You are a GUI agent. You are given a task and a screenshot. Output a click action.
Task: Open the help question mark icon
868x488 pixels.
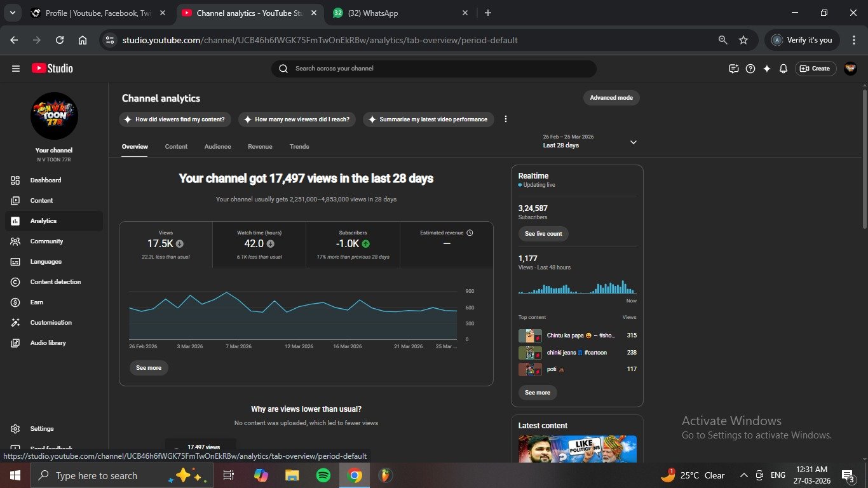(750, 69)
